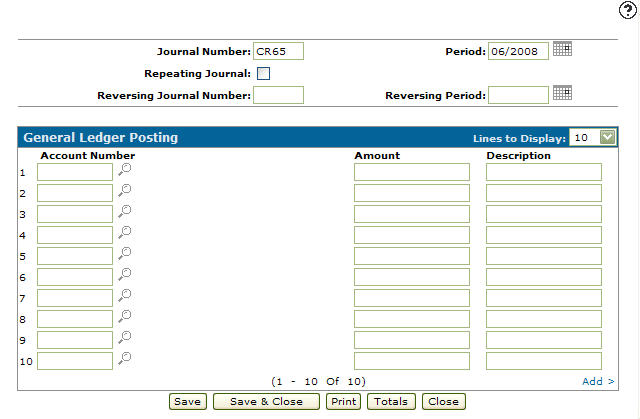Select Amount field on line 3

coord(412,214)
